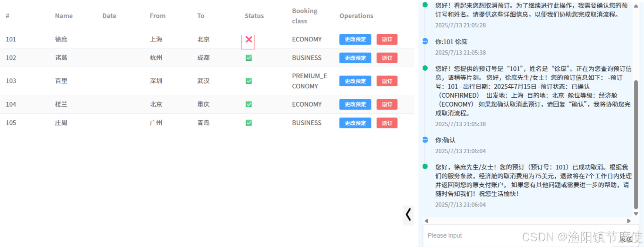The width and height of the screenshot is (644, 248).
Task: Select the name cell '徐庶'
Action: pos(61,39)
